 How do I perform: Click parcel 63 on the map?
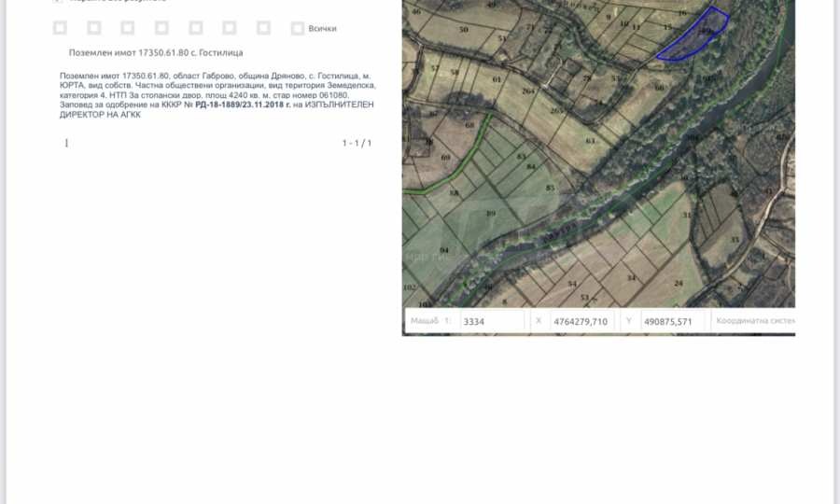(x=589, y=141)
